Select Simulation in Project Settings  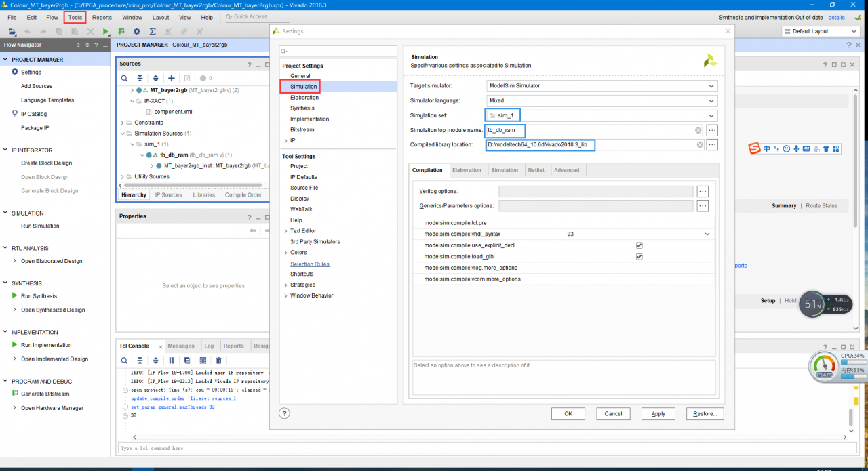click(x=303, y=87)
